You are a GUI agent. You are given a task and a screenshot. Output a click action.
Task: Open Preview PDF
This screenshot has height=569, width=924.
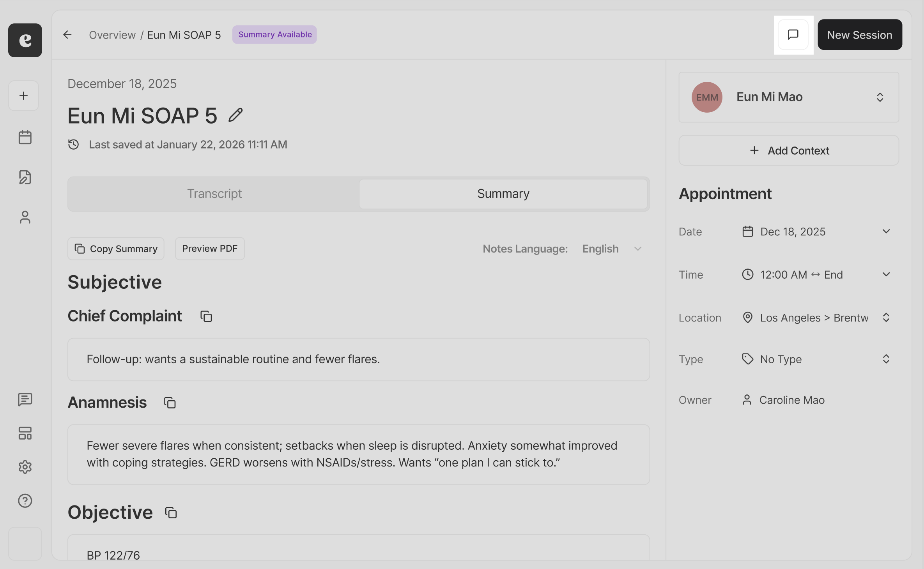click(210, 249)
